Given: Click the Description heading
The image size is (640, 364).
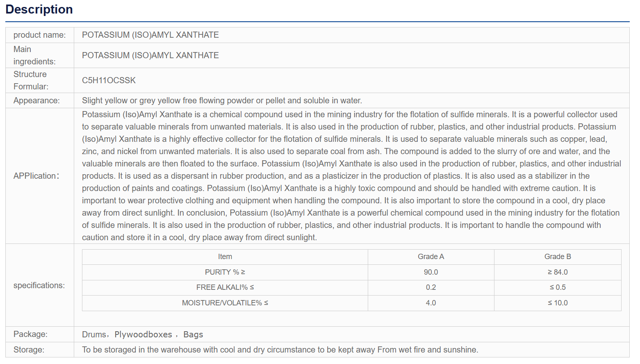Looking at the screenshot, I should click(39, 9).
